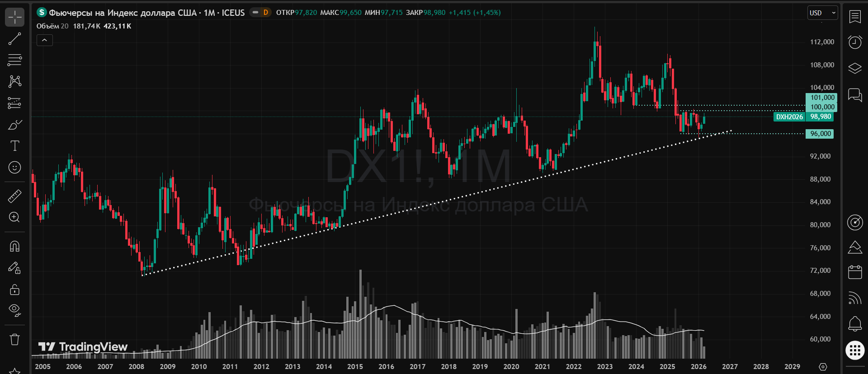Click the ОТКР open value 97,820
868x374 pixels.
click(306, 13)
